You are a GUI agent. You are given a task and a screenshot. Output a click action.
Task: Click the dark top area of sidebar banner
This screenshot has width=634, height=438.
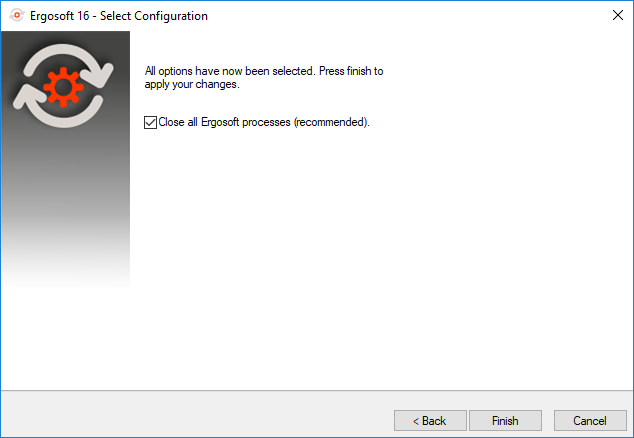click(65, 37)
